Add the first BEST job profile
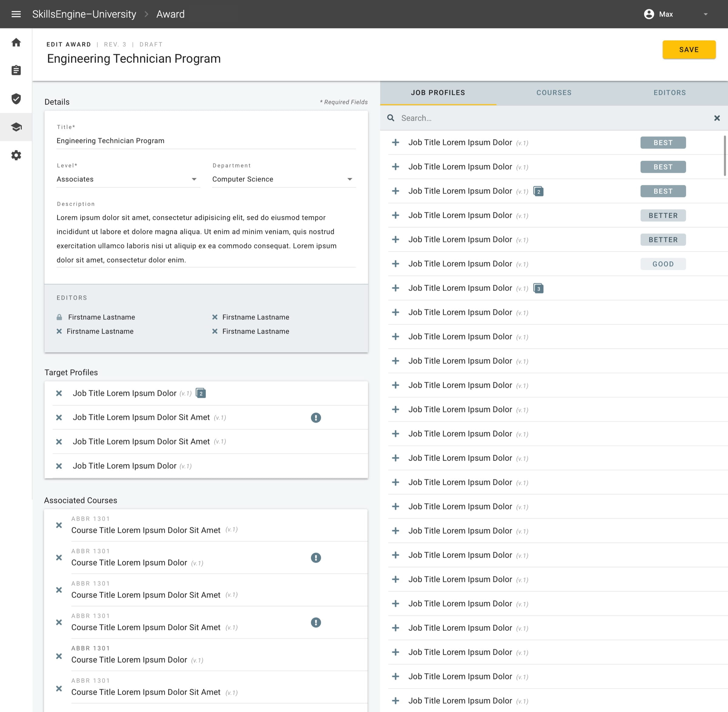Image resolution: width=728 pixels, height=712 pixels. [395, 142]
